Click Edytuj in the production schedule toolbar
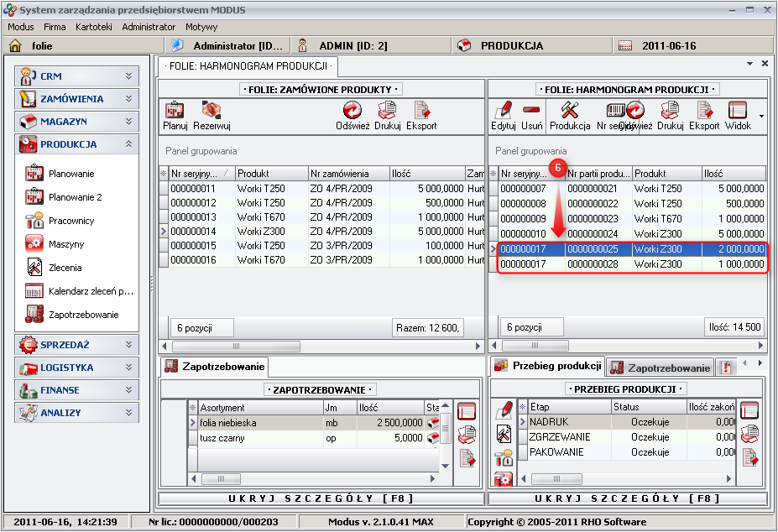The image size is (778, 532). [503, 116]
